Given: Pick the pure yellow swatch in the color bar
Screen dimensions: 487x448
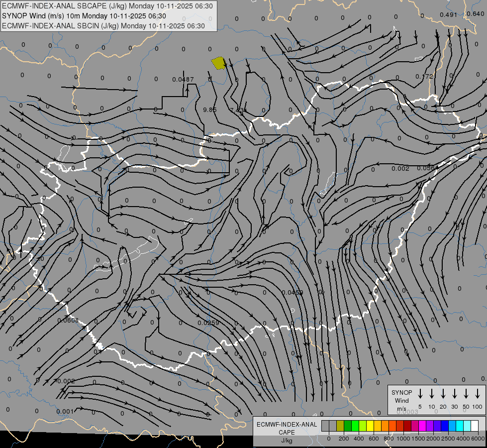Looking at the screenshot, I should tap(370, 426).
